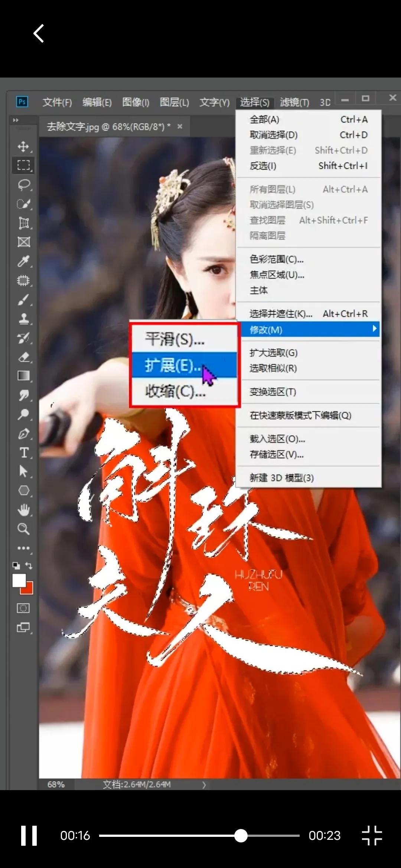Open the 编辑(E) menu
The width and height of the screenshot is (401, 868).
click(97, 102)
